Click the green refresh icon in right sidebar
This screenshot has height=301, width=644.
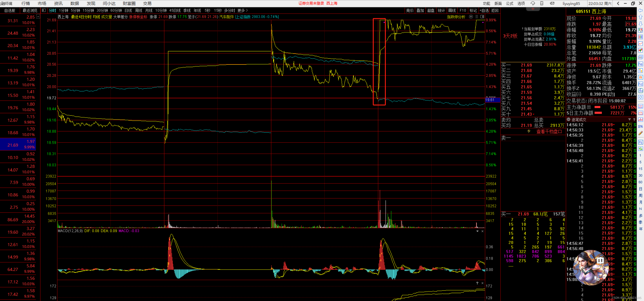640,149
